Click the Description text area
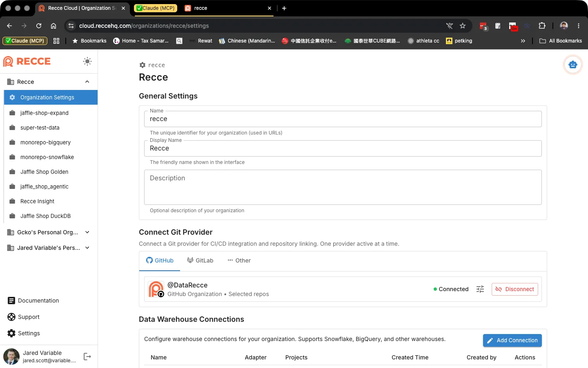588x368 pixels. (343, 187)
